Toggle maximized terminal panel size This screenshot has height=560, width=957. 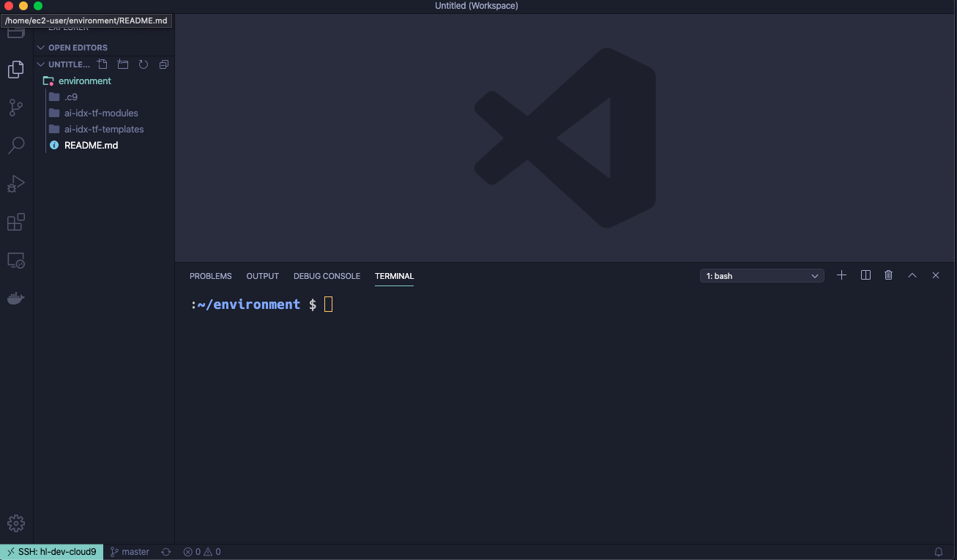912,275
